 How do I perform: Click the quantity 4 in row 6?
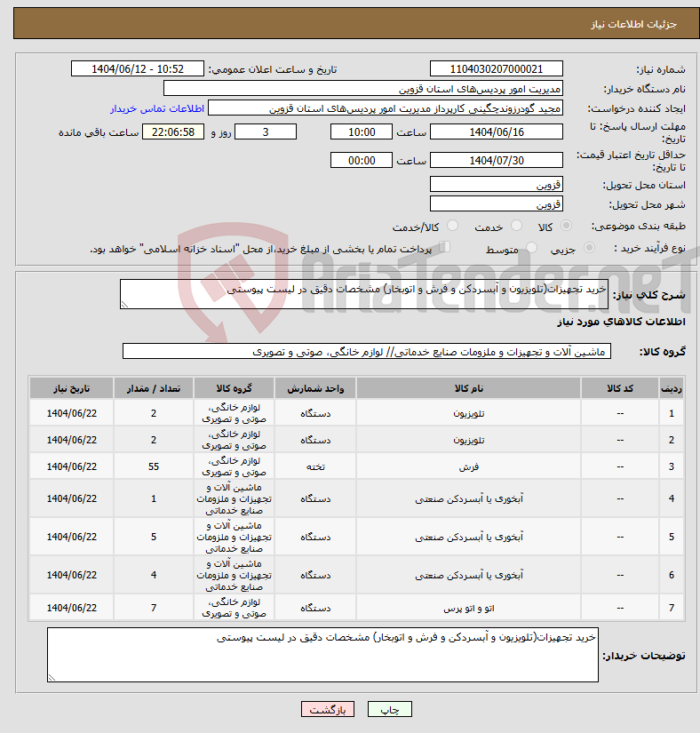pyautogui.click(x=154, y=575)
